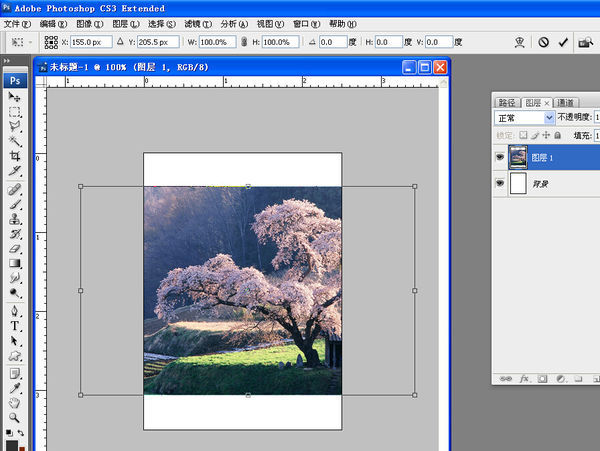Select the Move tool in the toolbox
This screenshot has width=600, height=451.
pos(15,97)
